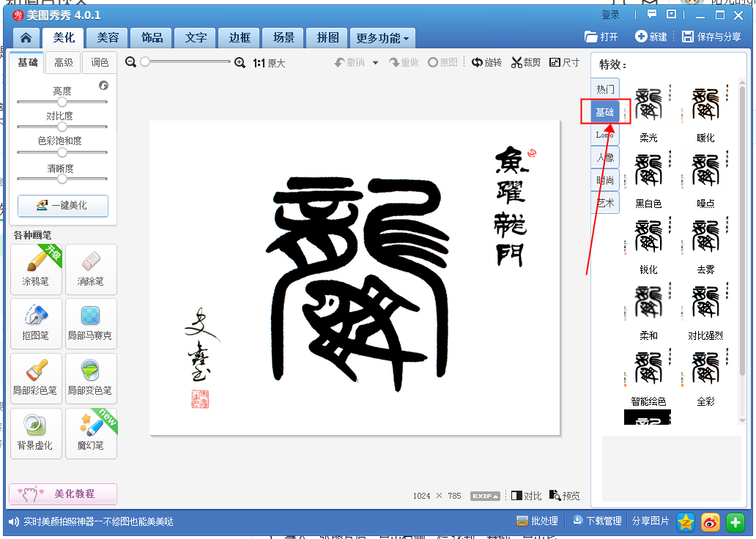
Task: Open the 边框 frames tab
Action: point(240,37)
